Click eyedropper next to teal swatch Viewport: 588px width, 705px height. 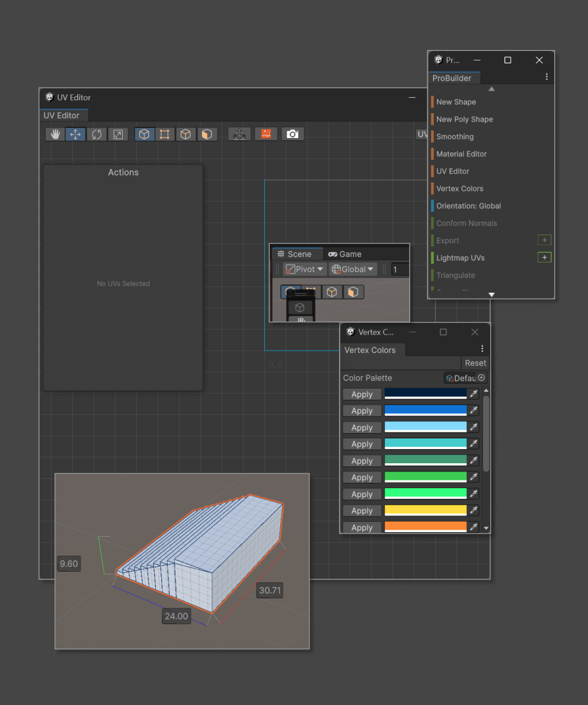click(474, 444)
